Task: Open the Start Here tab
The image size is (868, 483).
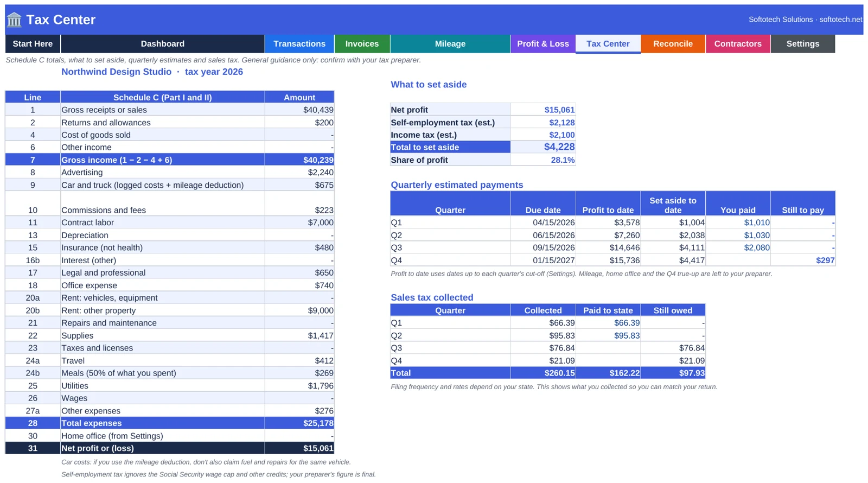Action: click(x=33, y=44)
